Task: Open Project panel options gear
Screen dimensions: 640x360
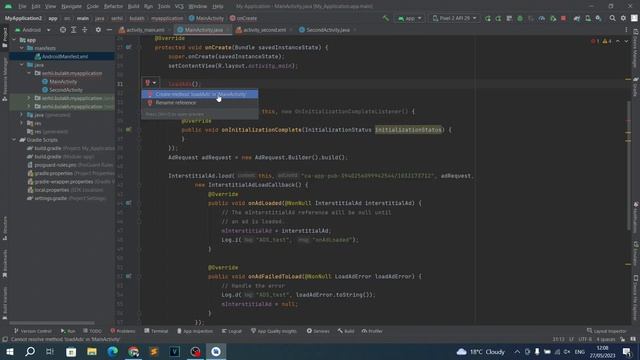Action: click(98, 30)
